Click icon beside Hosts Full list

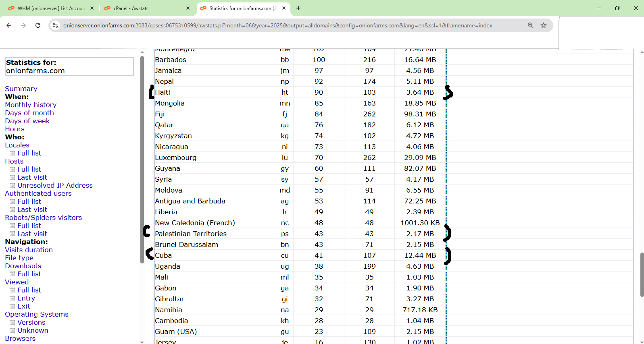pos(13,170)
